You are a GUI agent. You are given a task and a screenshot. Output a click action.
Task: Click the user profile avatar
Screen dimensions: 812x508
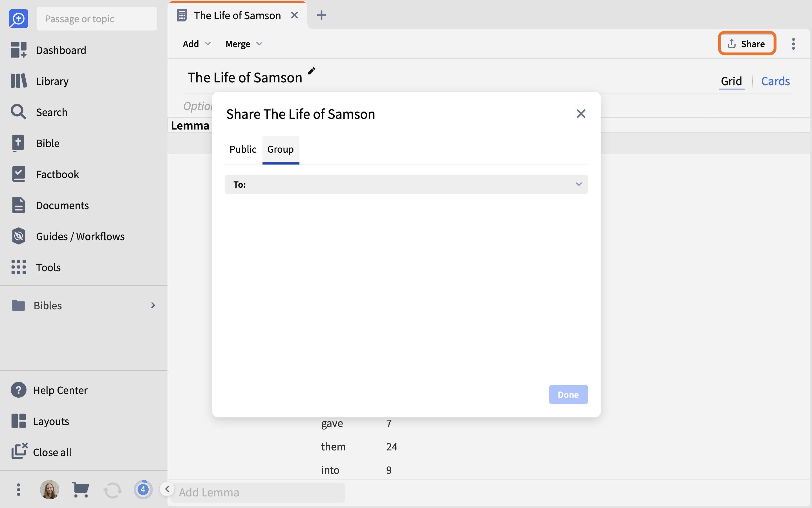[x=50, y=490]
